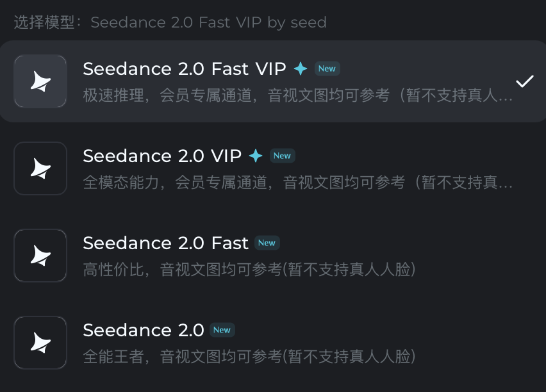Pick the Seedance 2.0 Fast model title

(x=165, y=243)
